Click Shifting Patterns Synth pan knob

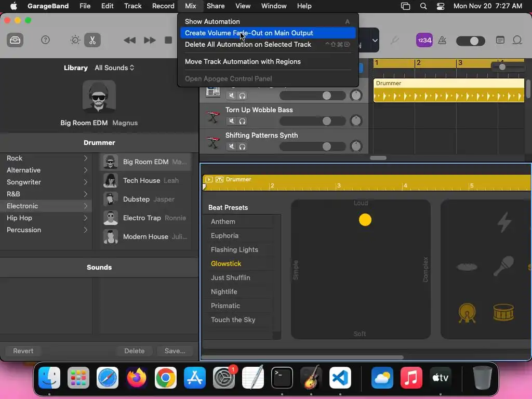coord(356,146)
